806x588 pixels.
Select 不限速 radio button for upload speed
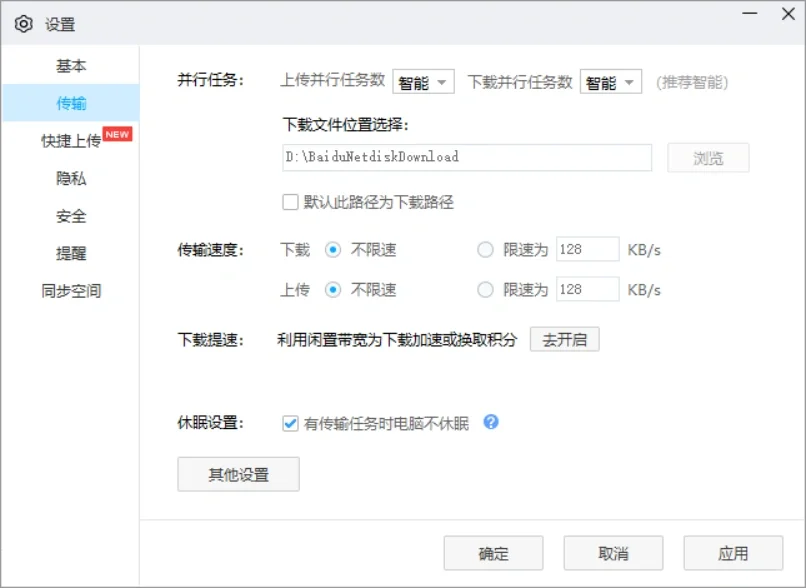coord(335,289)
